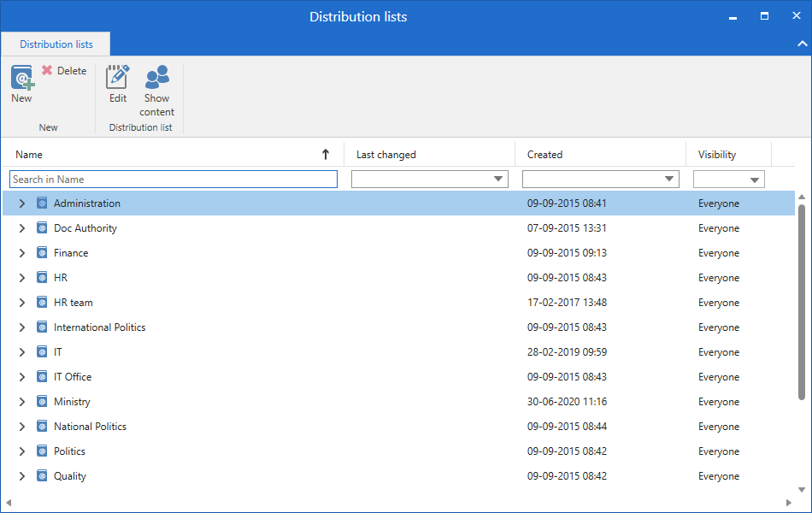Click the vertical scrollbar thumb
This screenshot has width=812, height=513.
pos(802,302)
